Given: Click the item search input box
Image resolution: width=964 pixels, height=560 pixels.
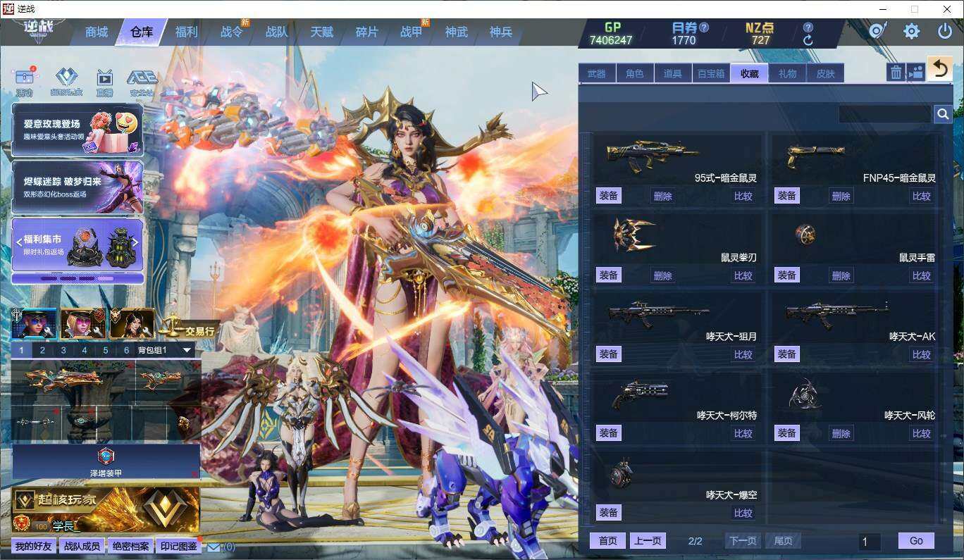Looking at the screenshot, I should pyautogui.click(x=885, y=114).
